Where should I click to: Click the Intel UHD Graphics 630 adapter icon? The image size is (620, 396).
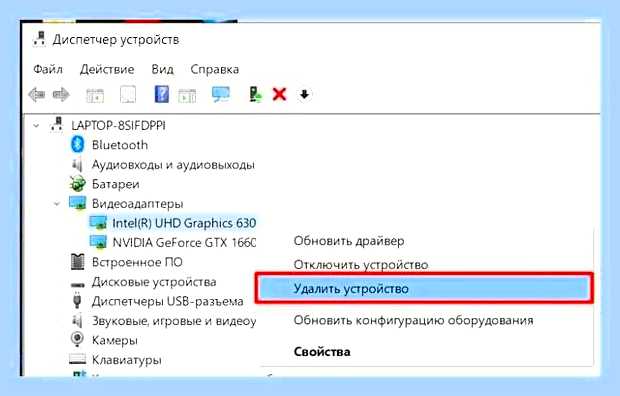point(98,223)
